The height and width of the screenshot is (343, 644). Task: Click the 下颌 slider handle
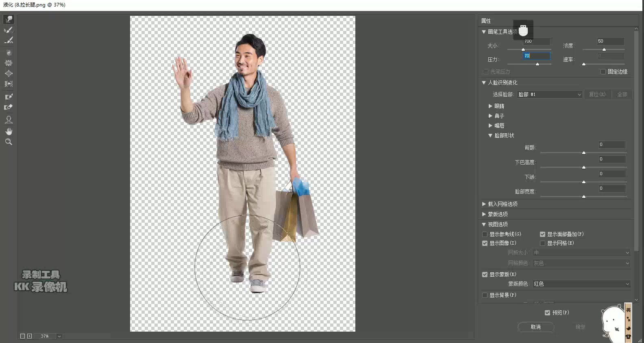[584, 182]
